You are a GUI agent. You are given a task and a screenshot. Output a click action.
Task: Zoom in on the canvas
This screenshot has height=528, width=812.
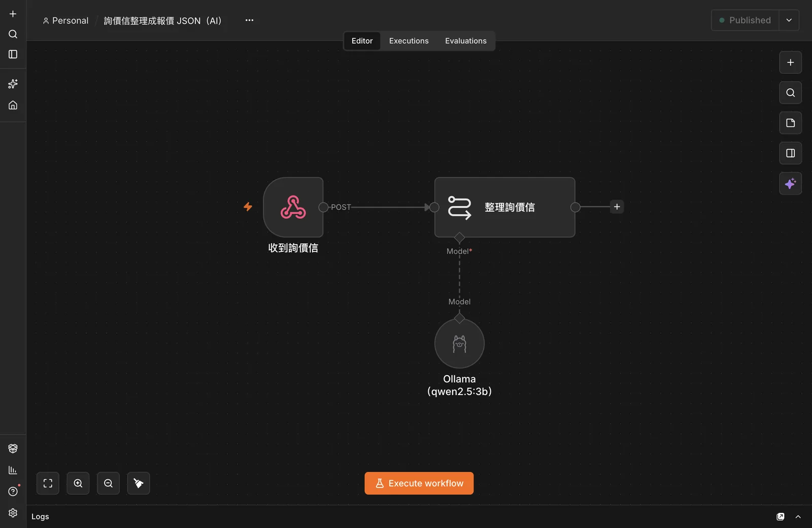pos(78,483)
